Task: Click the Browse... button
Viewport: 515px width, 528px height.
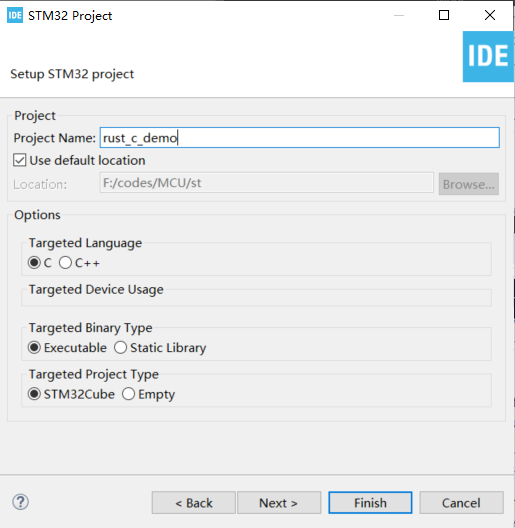Action: (x=469, y=184)
